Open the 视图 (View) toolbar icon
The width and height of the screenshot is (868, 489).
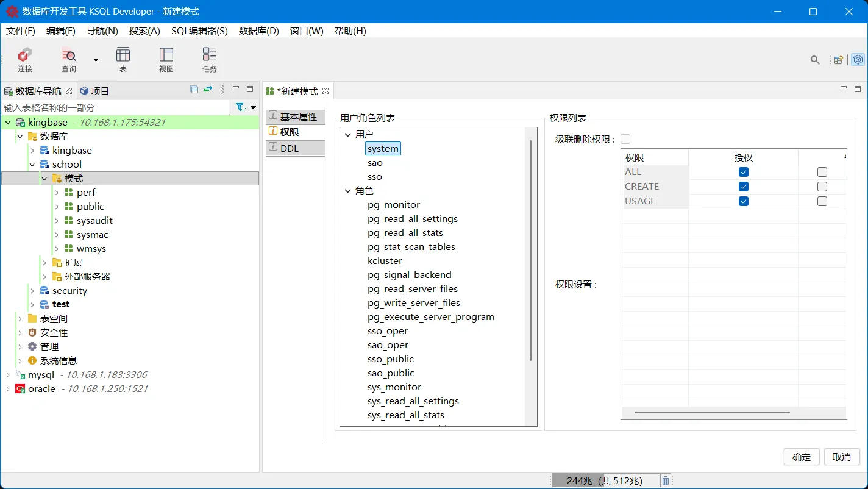(166, 59)
